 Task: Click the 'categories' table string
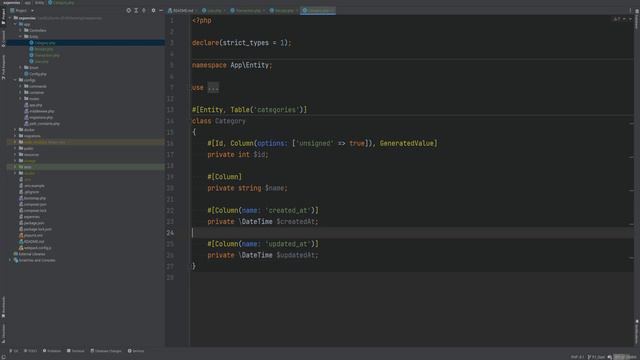(x=276, y=110)
